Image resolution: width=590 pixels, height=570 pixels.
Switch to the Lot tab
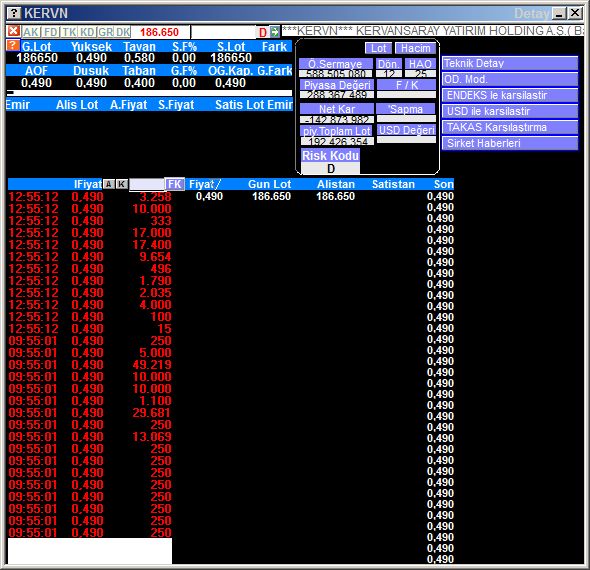pos(378,48)
